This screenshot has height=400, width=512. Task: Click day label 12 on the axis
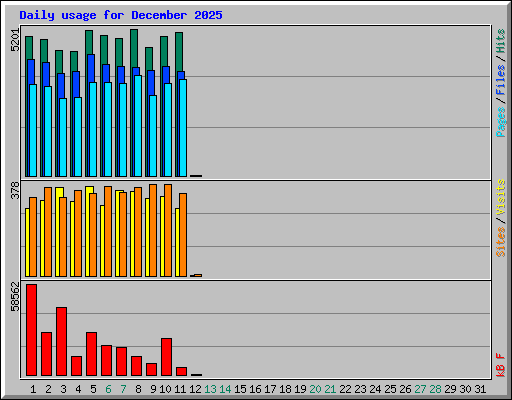(x=195, y=389)
